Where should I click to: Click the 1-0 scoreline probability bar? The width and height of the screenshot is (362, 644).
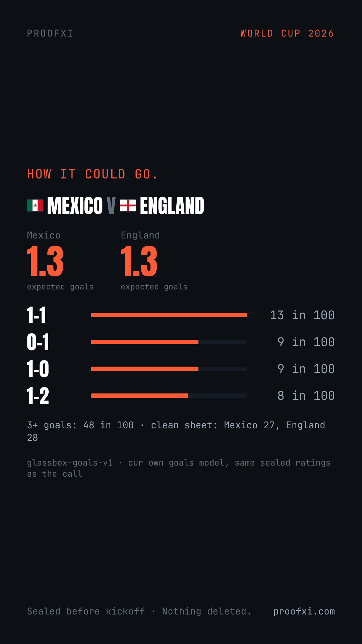coord(169,369)
